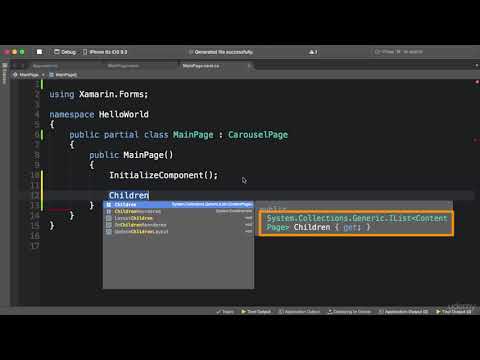Select the UpdateChildrenLayout completion item
The image size is (480, 360).
[x=178, y=231]
